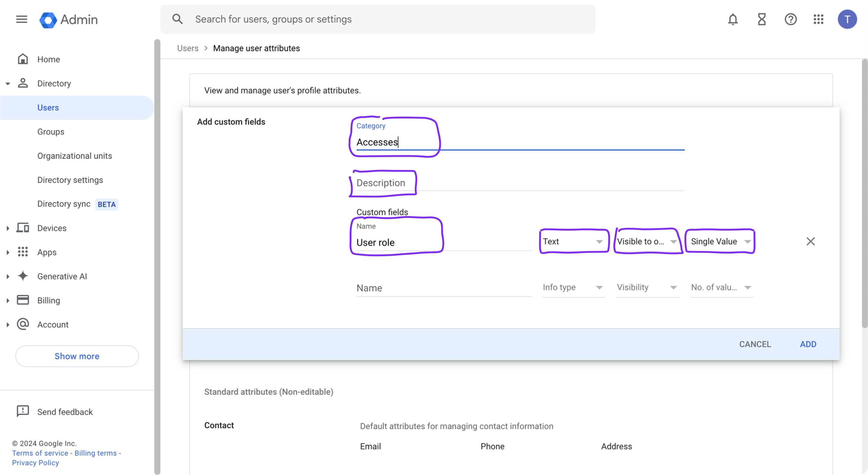Click the Generative AI sparkle icon

coord(23,276)
